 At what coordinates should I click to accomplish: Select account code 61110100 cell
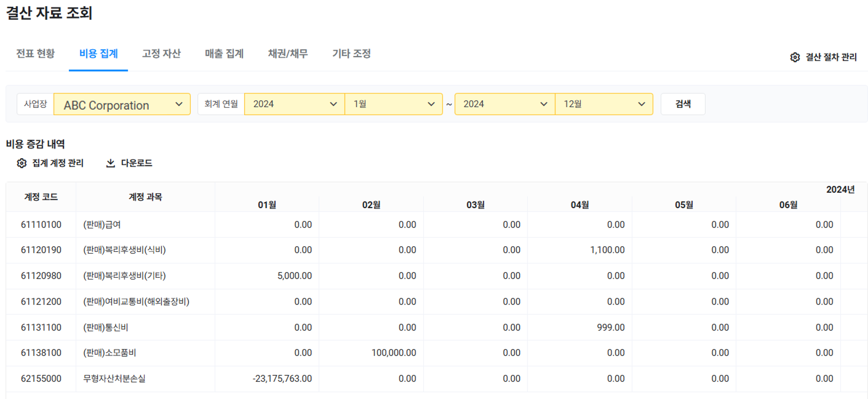(x=41, y=224)
